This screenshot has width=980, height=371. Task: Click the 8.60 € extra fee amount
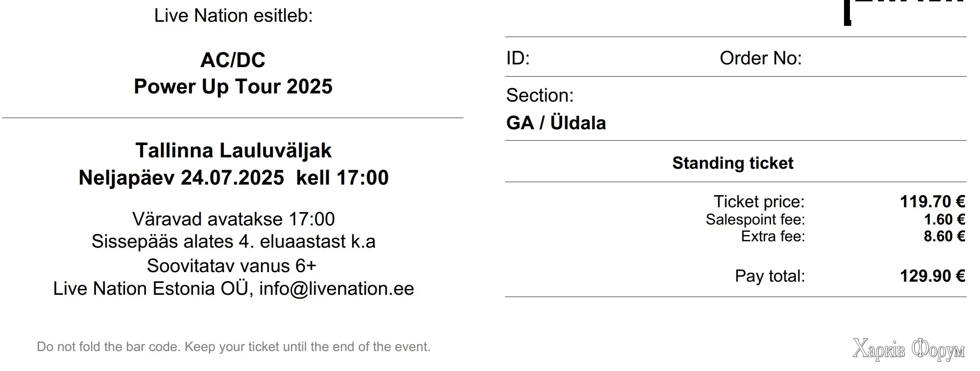944,236
